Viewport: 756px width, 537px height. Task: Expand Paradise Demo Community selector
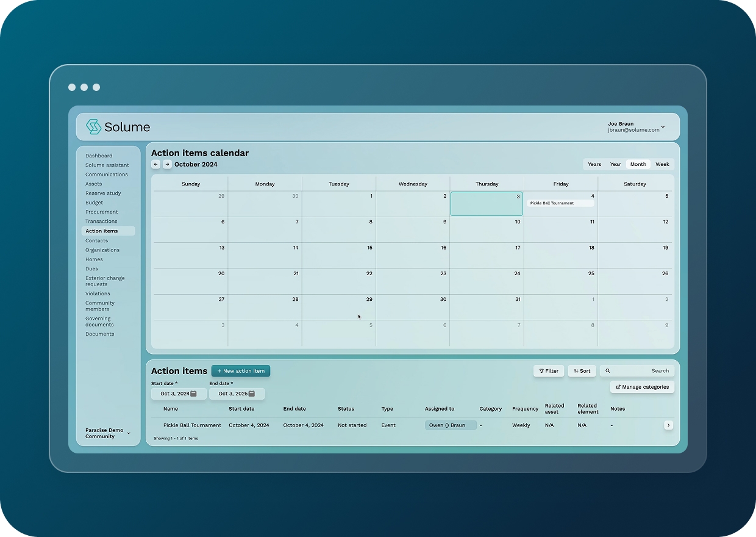coord(128,434)
